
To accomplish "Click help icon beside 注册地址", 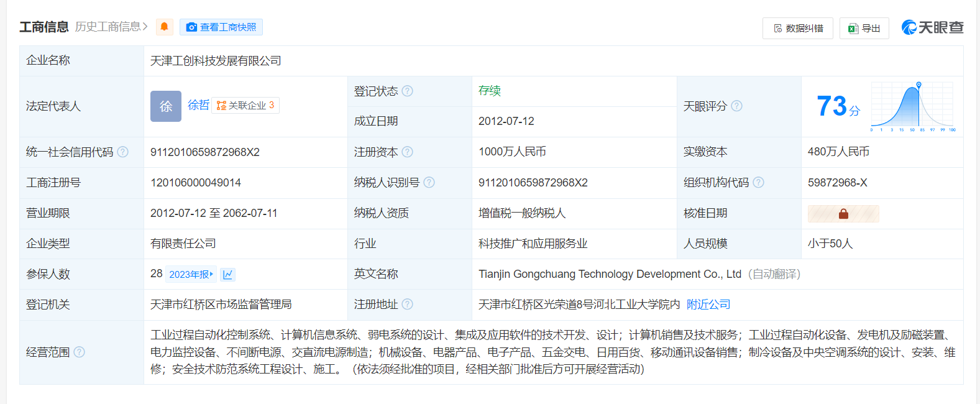I will tap(407, 304).
